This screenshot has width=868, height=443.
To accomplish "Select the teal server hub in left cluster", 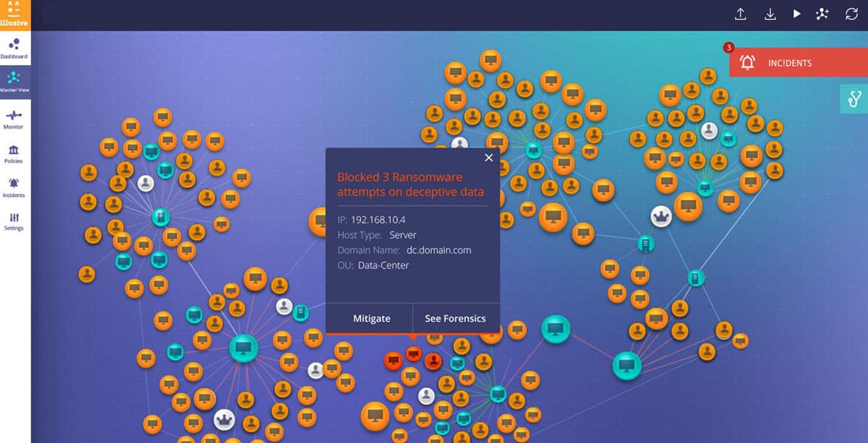I will [x=161, y=216].
